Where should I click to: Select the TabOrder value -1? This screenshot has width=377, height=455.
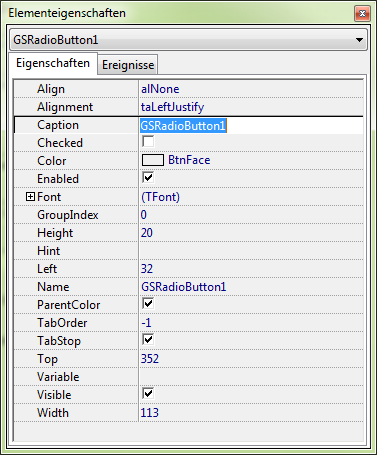coord(146,323)
